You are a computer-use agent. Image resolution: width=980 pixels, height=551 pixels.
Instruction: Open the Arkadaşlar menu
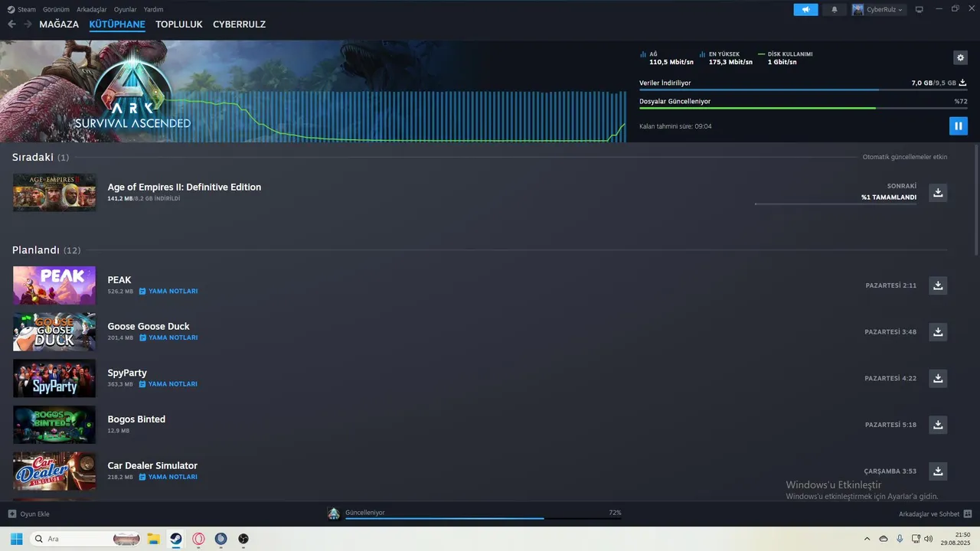tap(91, 9)
